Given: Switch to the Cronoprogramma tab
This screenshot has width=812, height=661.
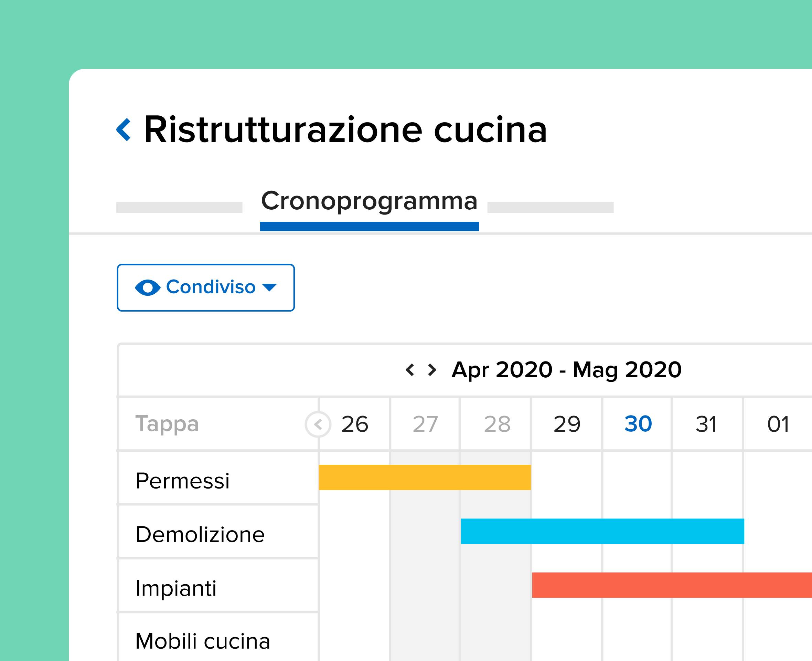Looking at the screenshot, I should tap(369, 201).
